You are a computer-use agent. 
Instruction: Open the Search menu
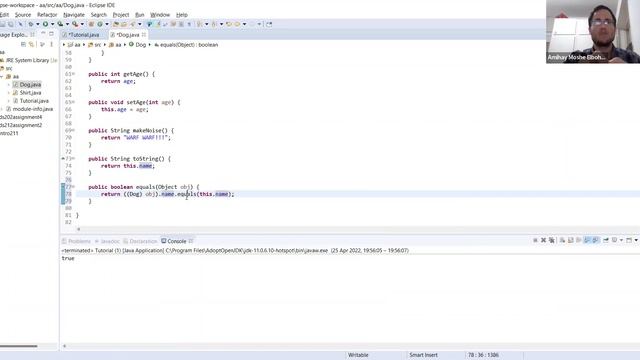98,15
